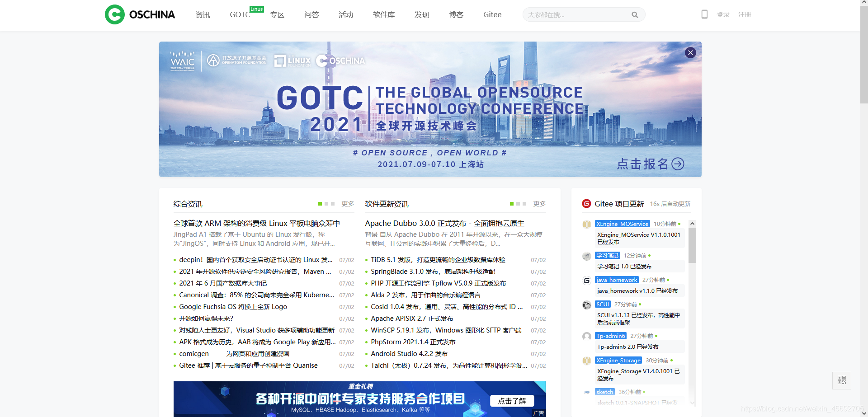Image resolution: width=868 pixels, height=417 pixels.
Task: Click avatar beside XEngine_MQService entry
Action: click(x=587, y=224)
